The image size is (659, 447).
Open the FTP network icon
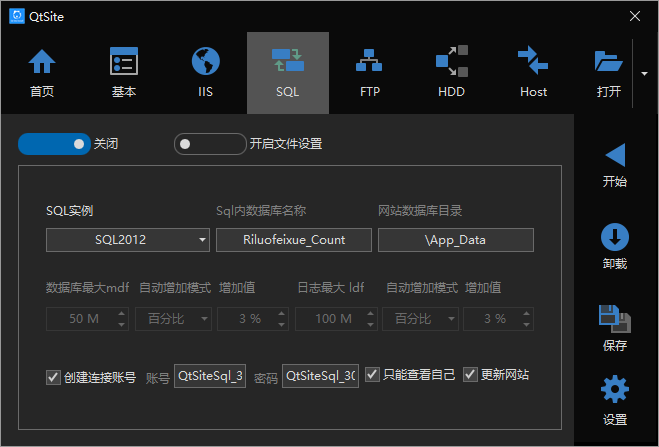coord(369,62)
